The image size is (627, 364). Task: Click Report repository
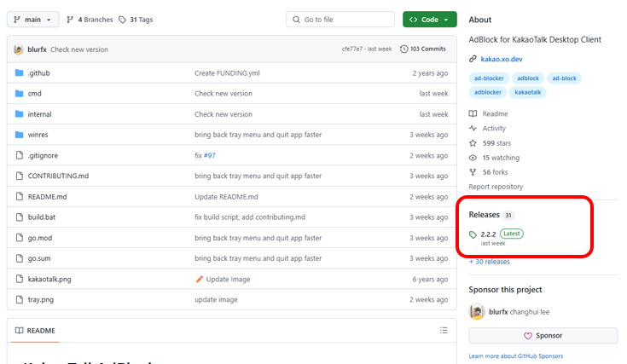496,187
